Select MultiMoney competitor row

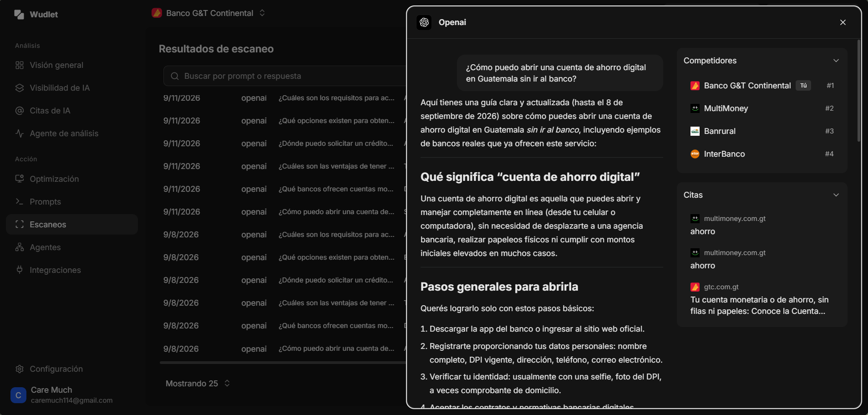coord(762,108)
